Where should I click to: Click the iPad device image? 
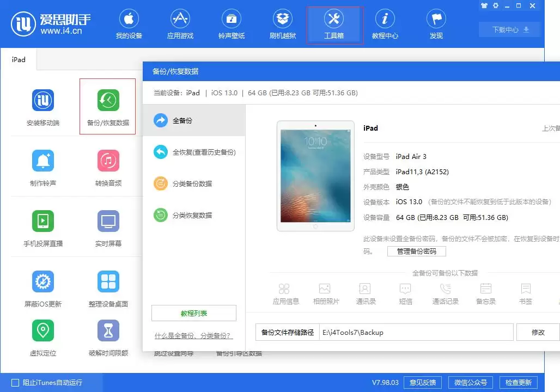[315, 176]
